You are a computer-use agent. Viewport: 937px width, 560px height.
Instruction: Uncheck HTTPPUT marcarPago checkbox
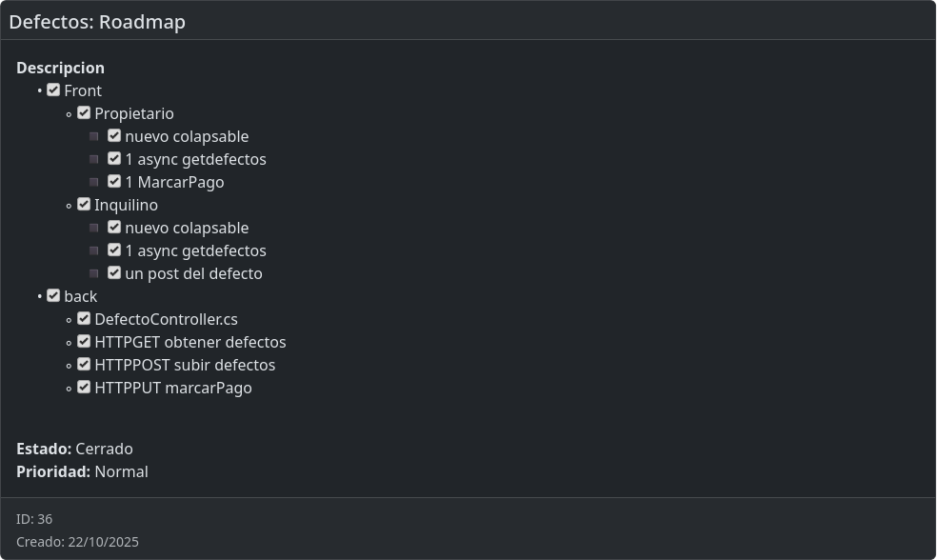[x=84, y=388]
